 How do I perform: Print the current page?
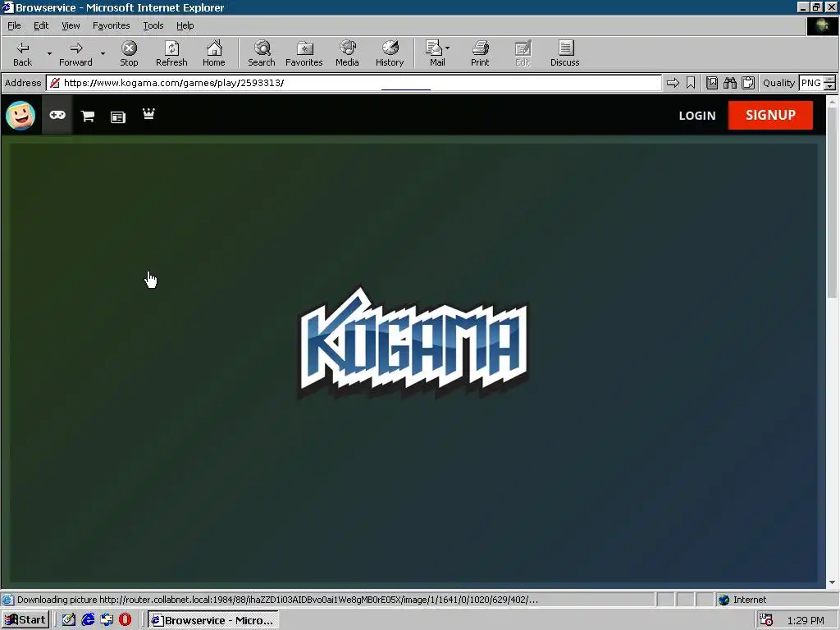480,54
